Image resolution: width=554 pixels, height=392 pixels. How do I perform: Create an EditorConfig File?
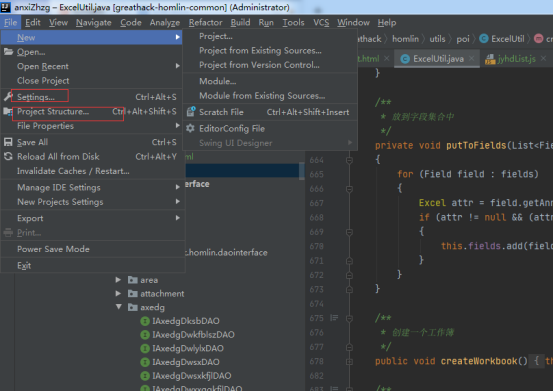tap(270, 129)
